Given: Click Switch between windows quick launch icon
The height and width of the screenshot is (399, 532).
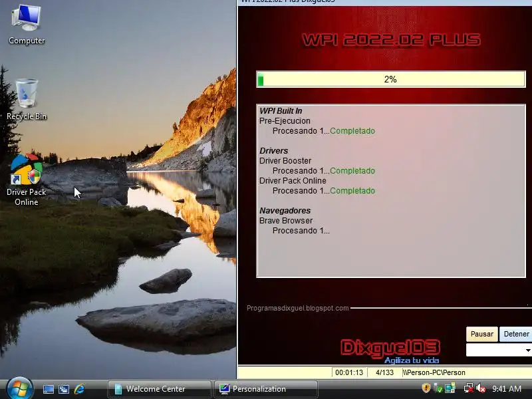Looking at the screenshot, I should click(x=63, y=389).
